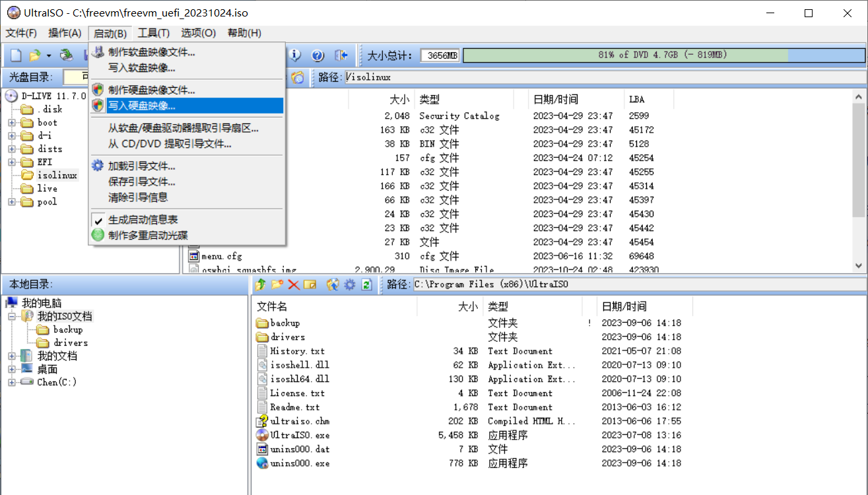Click the blue gear settings icon in local toolbar
The image size is (868, 495).
(350, 284)
